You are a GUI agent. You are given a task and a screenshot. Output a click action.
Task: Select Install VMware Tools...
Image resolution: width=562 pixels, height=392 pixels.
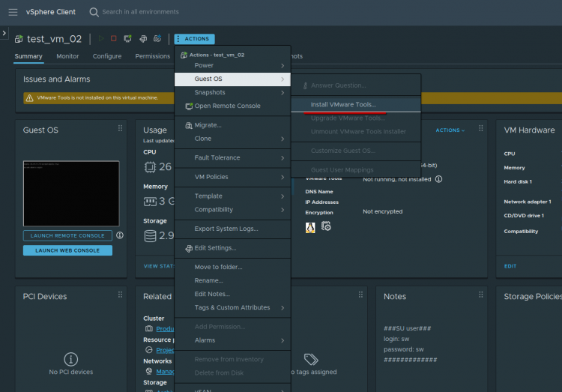pos(355,105)
